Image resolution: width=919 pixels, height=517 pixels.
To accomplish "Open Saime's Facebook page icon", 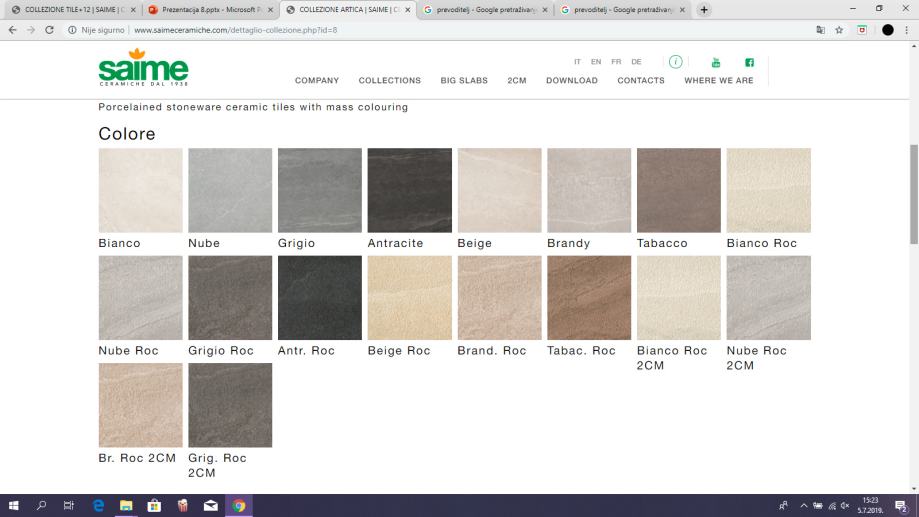I will [x=749, y=62].
